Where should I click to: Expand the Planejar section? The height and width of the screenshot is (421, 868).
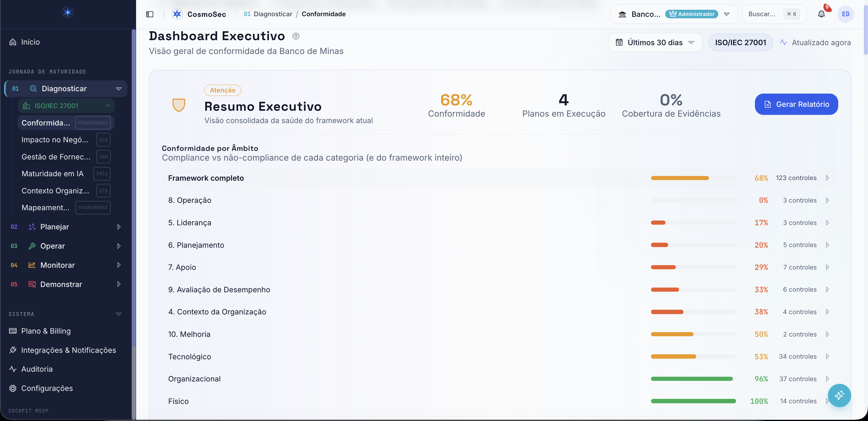coord(119,227)
